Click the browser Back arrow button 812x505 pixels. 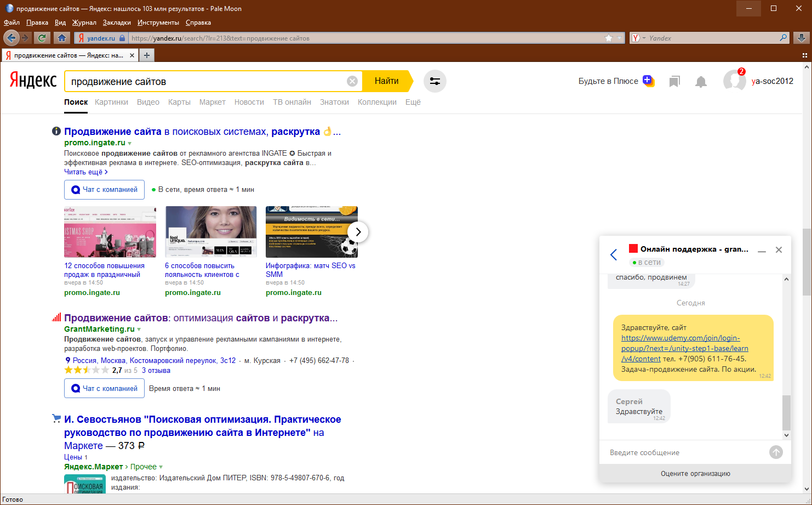point(11,38)
